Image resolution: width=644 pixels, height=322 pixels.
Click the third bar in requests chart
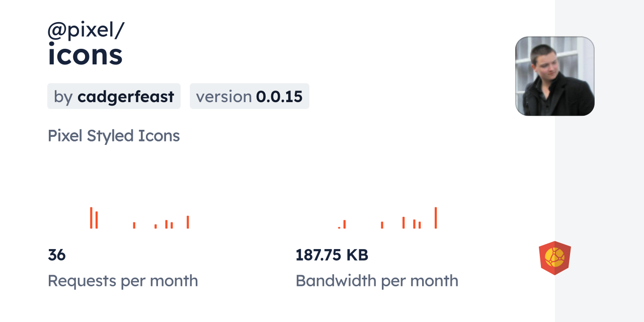(x=134, y=225)
